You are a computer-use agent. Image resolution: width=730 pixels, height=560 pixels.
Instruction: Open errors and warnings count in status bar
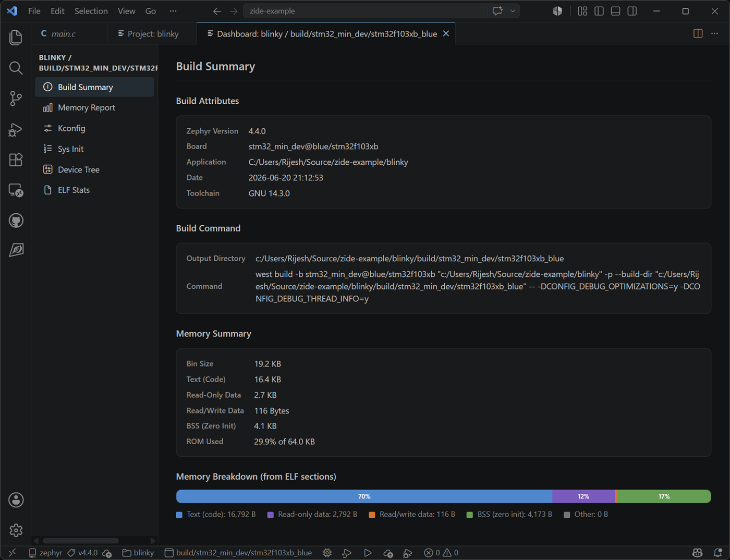(441, 553)
